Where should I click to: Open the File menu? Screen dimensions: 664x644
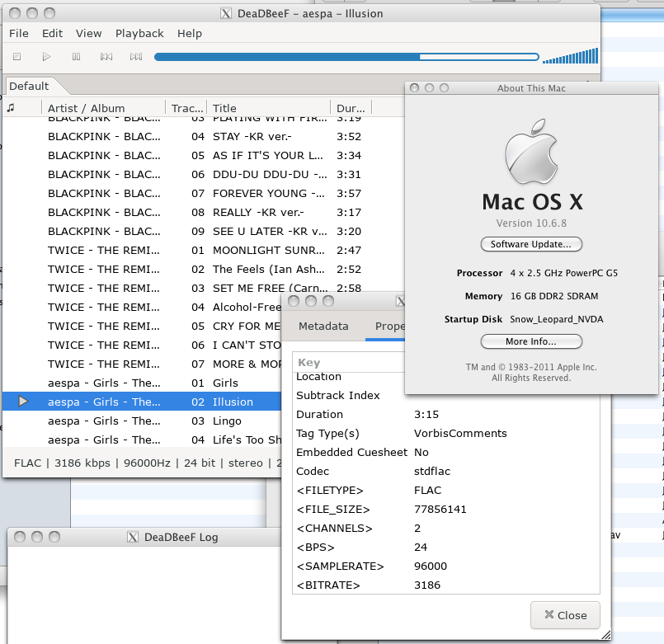[x=18, y=34]
